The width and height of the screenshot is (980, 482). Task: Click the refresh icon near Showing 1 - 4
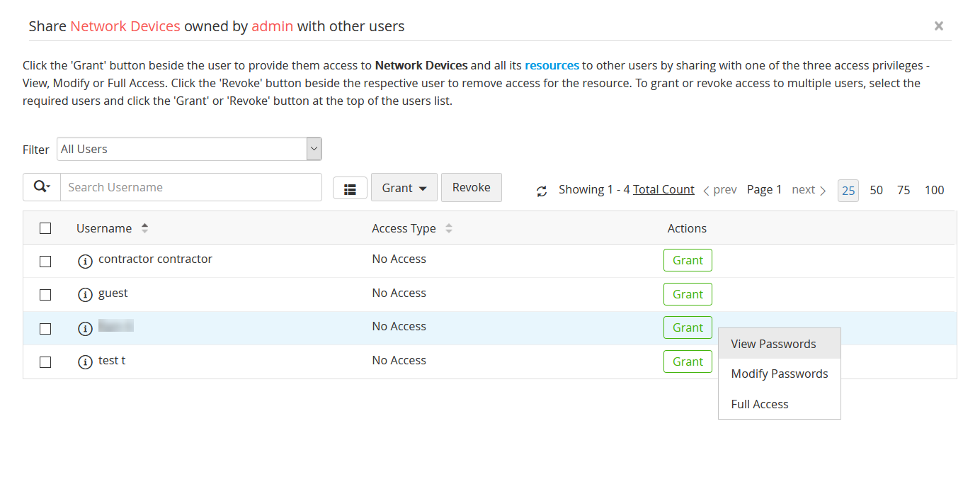(x=542, y=191)
